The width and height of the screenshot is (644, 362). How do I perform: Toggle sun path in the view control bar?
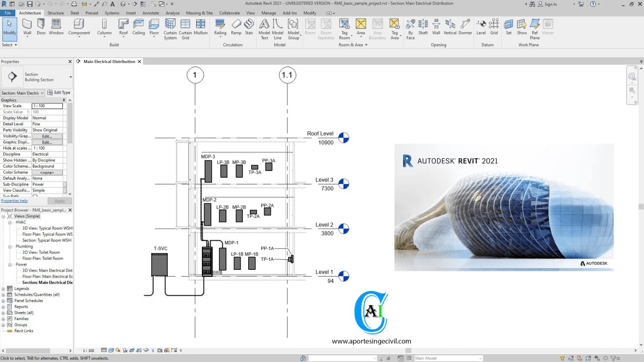pyautogui.click(x=118, y=350)
